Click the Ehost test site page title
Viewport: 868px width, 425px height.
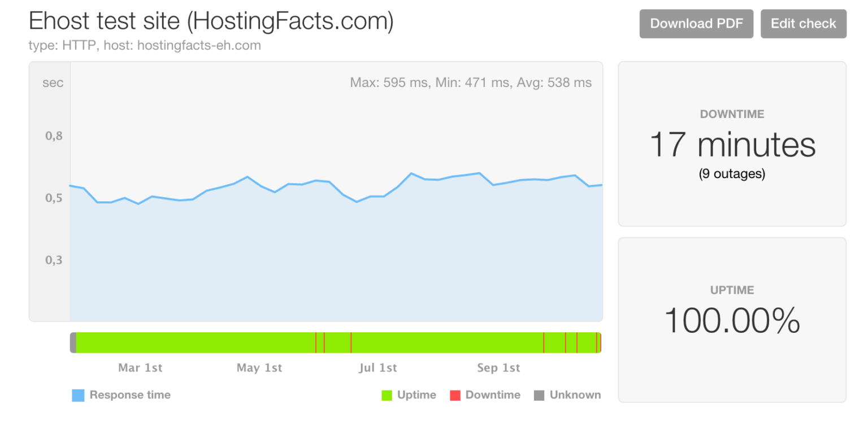coord(211,21)
